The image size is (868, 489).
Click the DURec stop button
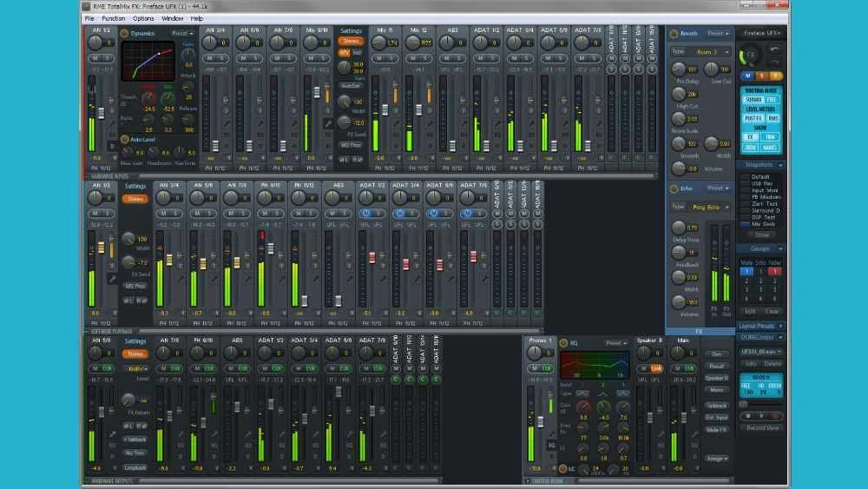coord(748,415)
